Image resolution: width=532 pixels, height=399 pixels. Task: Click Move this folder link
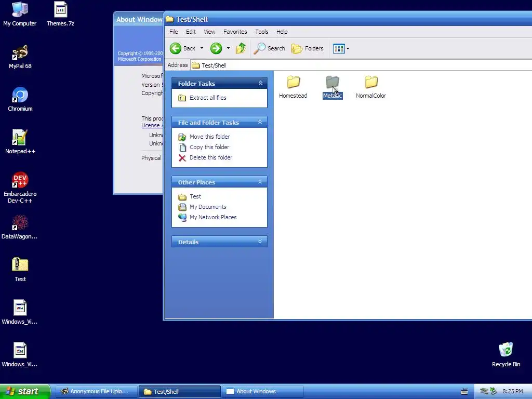[209, 137]
